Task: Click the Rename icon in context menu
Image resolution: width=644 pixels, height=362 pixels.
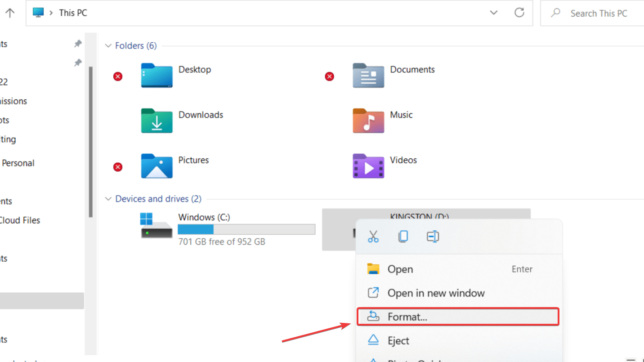Action: coord(433,237)
